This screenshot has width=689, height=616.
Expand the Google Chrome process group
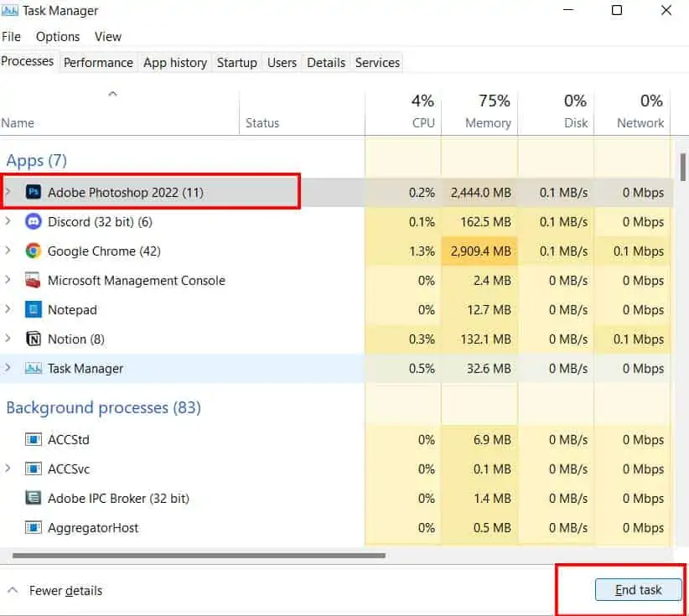pos(8,251)
